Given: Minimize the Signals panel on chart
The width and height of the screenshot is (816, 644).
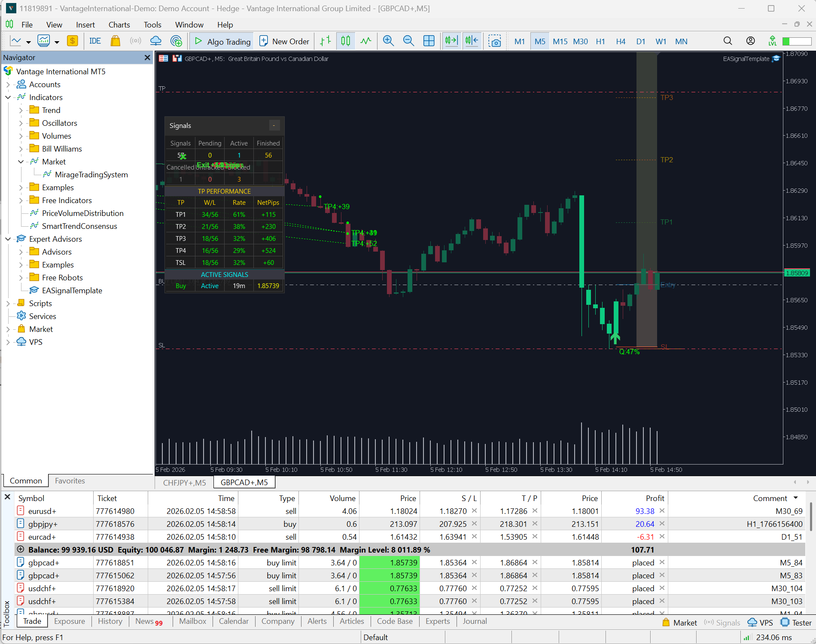Looking at the screenshot, I should point(274,125).
